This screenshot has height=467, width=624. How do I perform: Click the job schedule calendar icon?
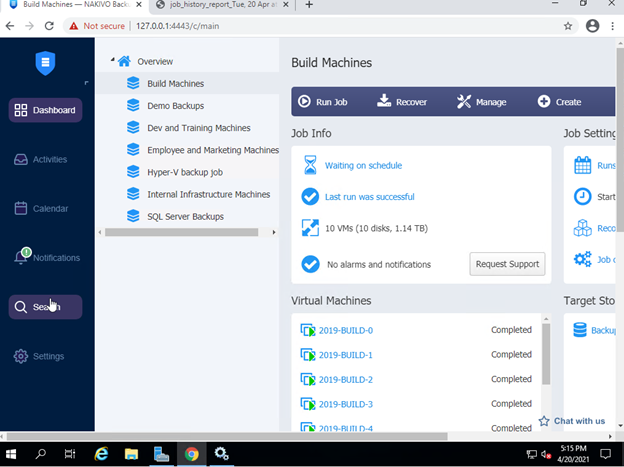coord(583,165)
